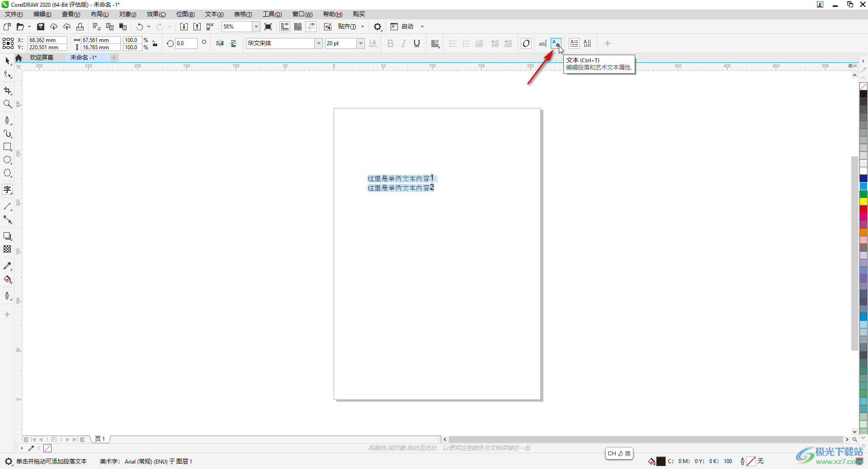The height and width of the screenshot is (469, 868).
Task: Select the Pick tool in the toolbox
Action: pyautogui.click(x=7, y=61)
